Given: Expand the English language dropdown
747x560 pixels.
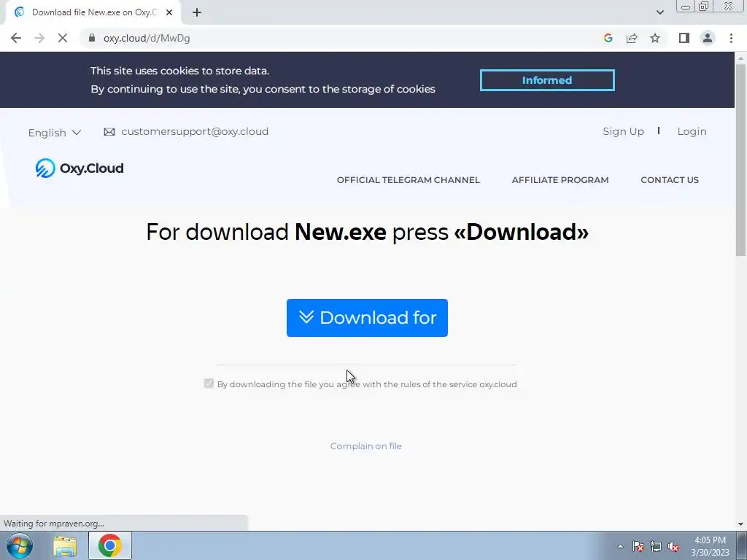Looking at the screenshot, I should coord(54,133).
